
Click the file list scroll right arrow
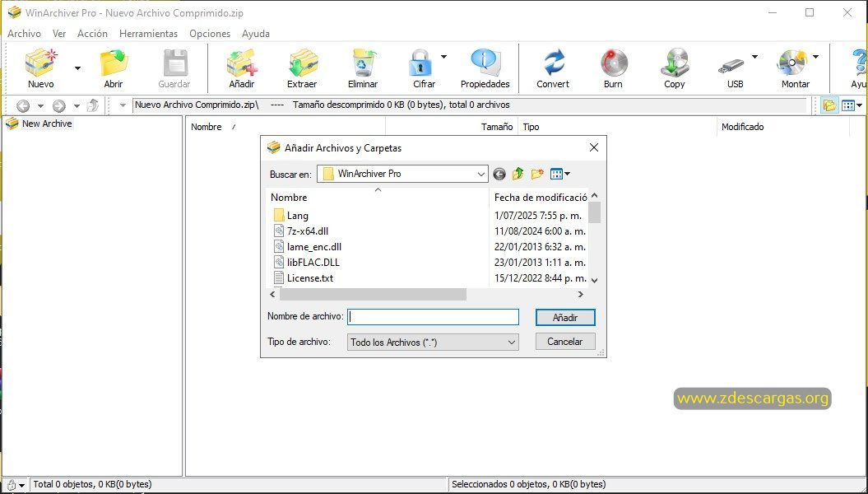click(581, 295)
